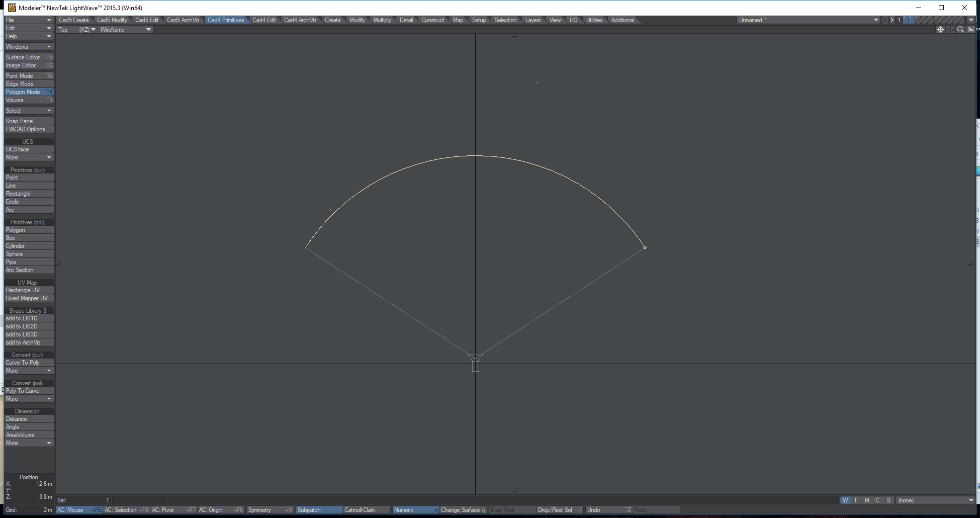Open the (none) vertex map dropdown

point(970,500)
